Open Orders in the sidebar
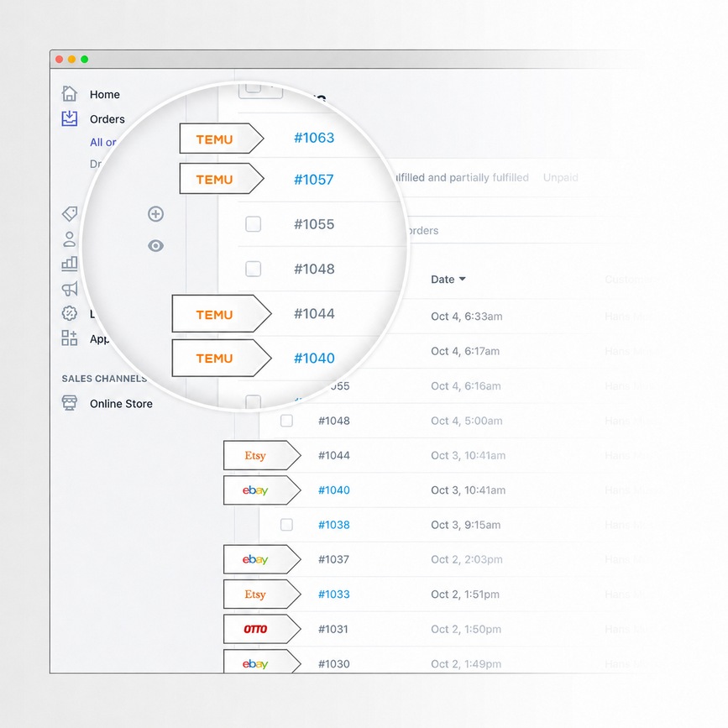The image size is (728, 728). pyautogui.click(x=107, y=119)
